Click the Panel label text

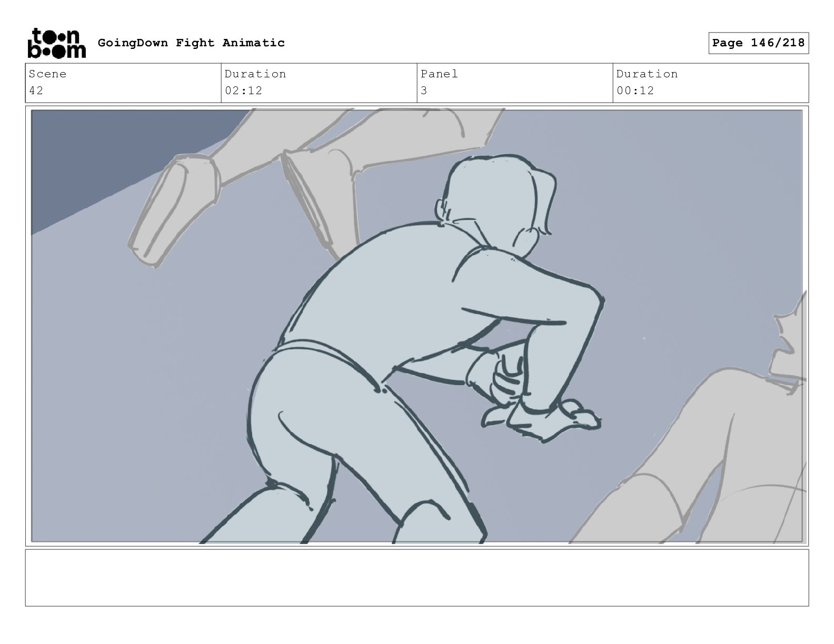click(439, 74)
